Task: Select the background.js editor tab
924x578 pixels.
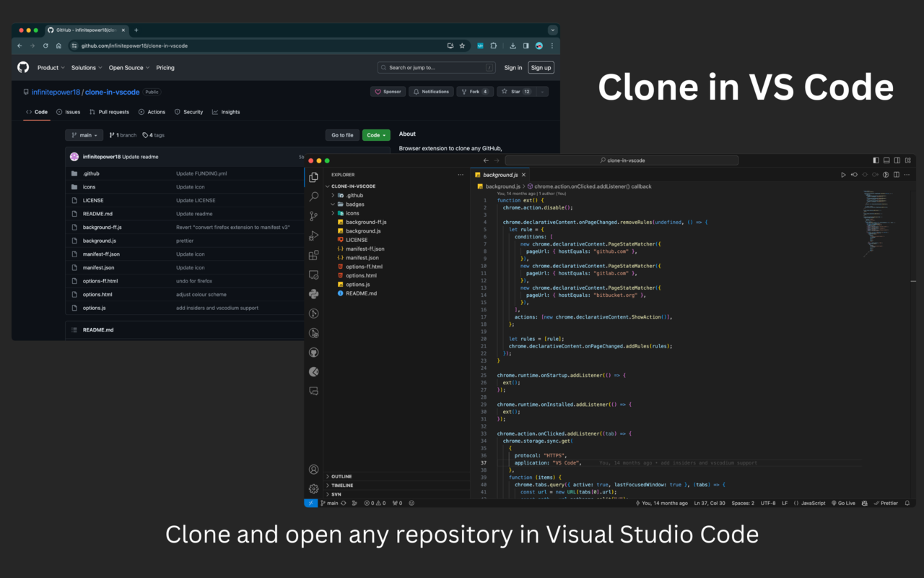Action: pos(500,174)
